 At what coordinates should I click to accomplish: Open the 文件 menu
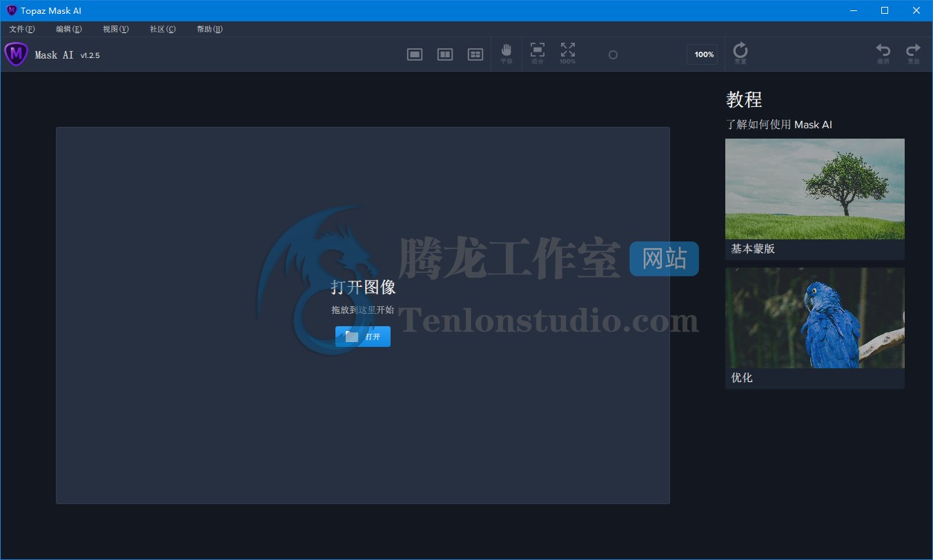pos(21,29)
